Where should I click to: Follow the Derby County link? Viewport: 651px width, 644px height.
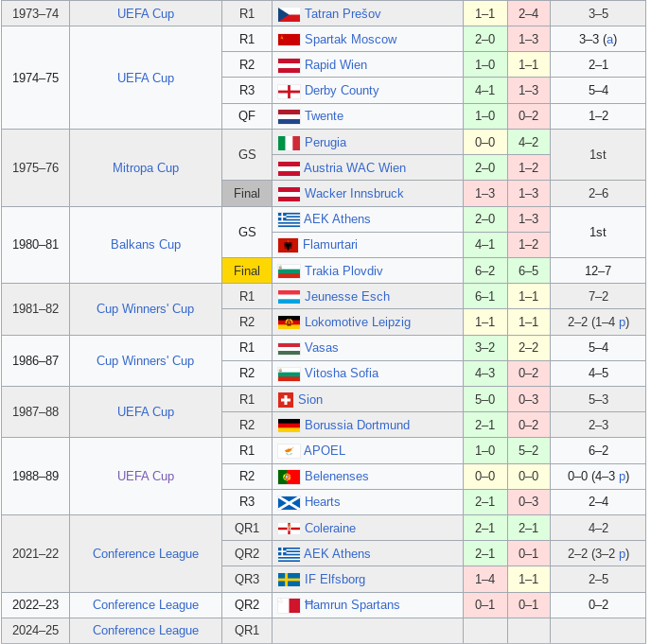[x=342, y=91]
